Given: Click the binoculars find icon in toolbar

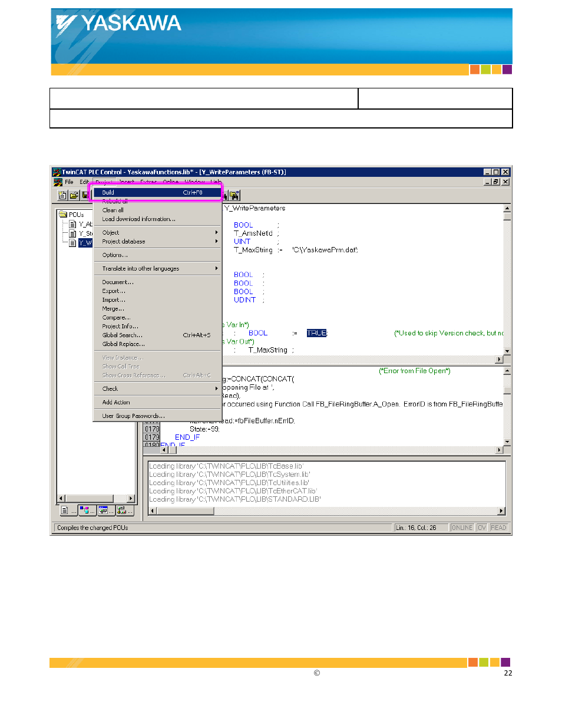Looking at the screenshot, I should 234,195.
